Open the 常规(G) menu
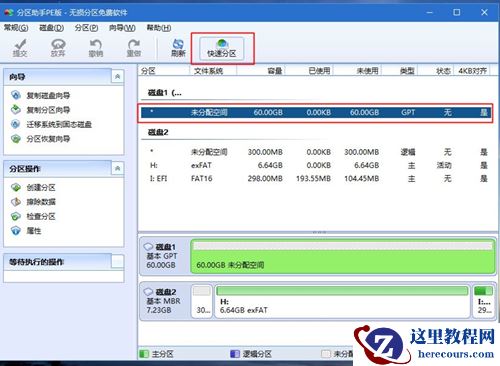This screenshot has width=500, height=366. (16, 28)
